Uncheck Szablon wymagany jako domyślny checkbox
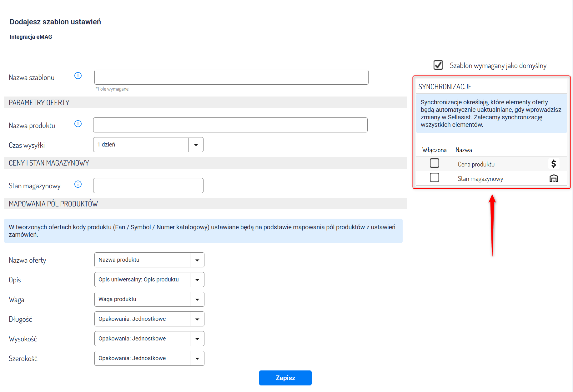Image resolution: width=573 pixels, height=392 pixels. [x=438, y=65]
